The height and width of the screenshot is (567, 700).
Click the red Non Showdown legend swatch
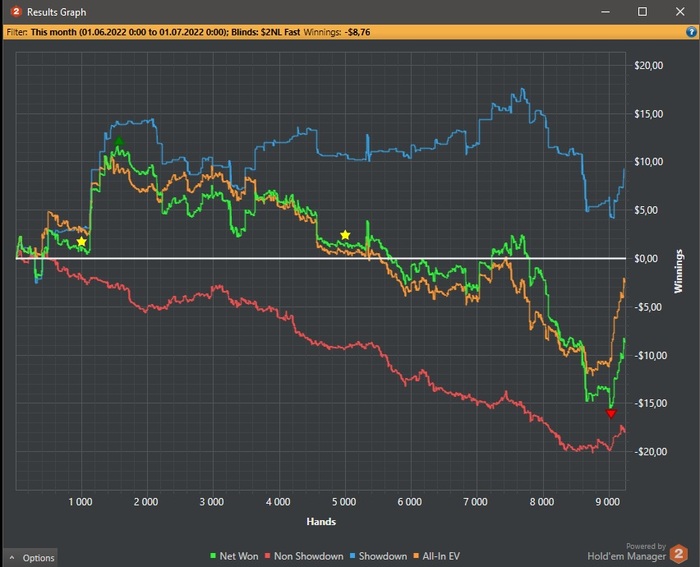click(267, 556)
